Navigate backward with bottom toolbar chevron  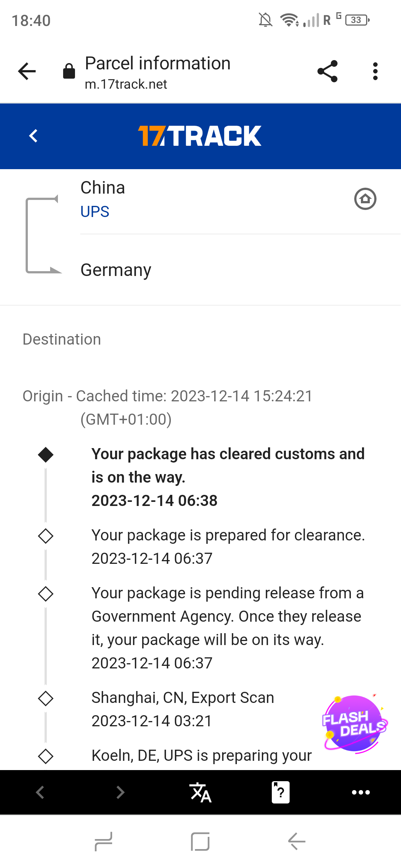[x=40, y=792]
